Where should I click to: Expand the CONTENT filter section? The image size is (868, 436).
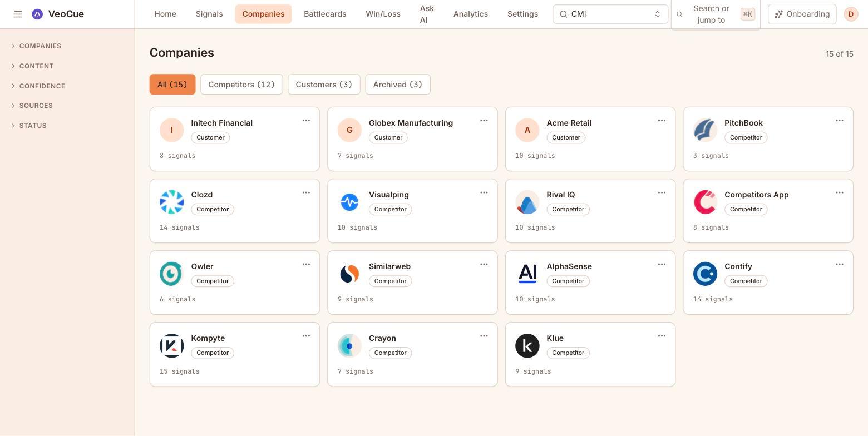tap(33, 66)
